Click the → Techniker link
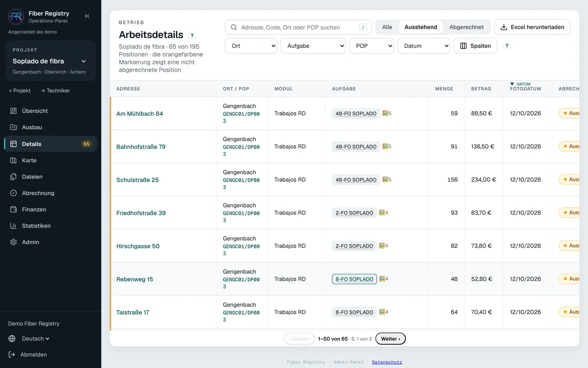 55,91
